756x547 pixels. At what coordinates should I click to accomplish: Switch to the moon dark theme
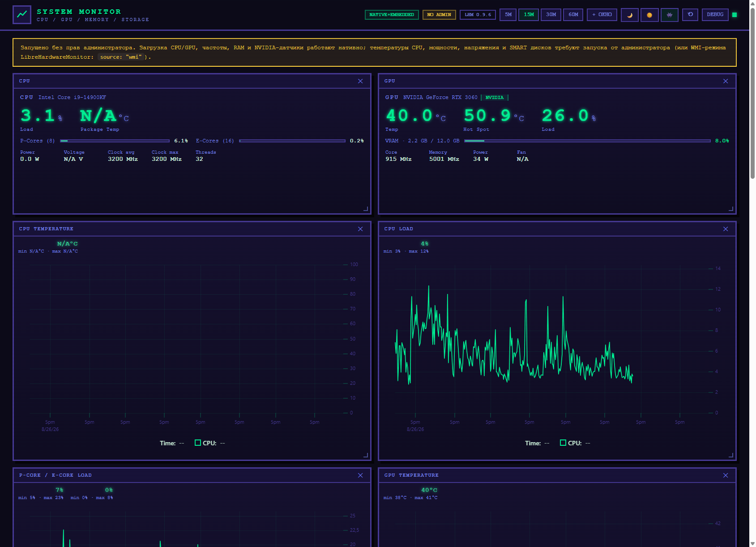(629, 15)
